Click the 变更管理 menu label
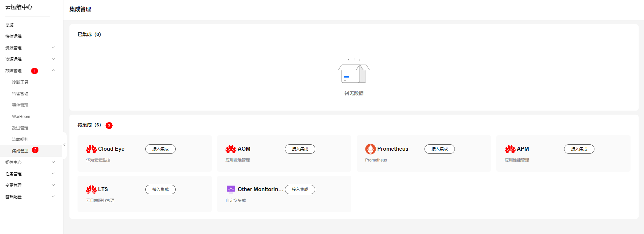 tap(13, 185)
